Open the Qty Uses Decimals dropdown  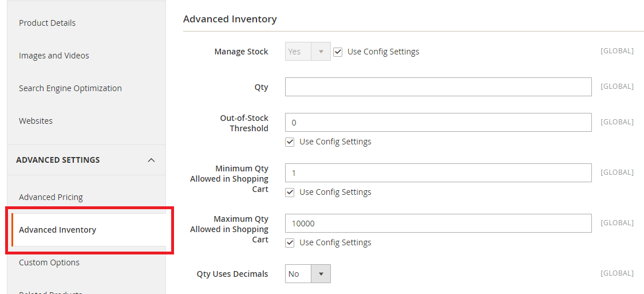click(x=308, y=274)
